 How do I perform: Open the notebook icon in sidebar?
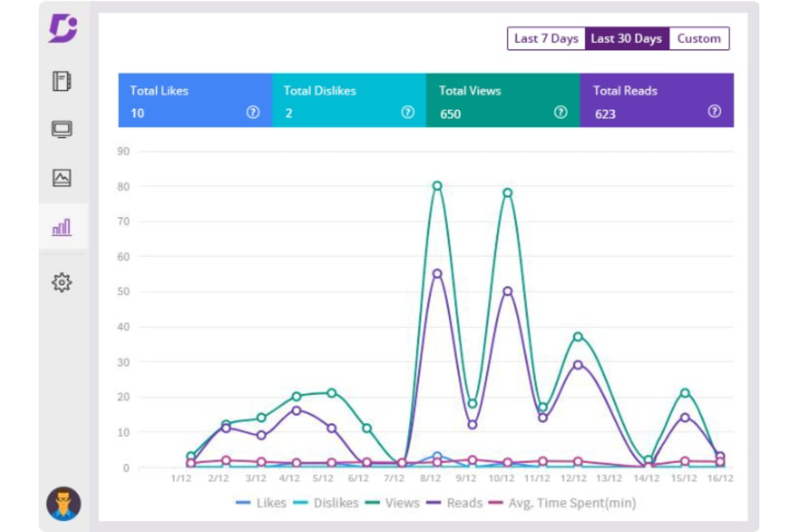61,81
